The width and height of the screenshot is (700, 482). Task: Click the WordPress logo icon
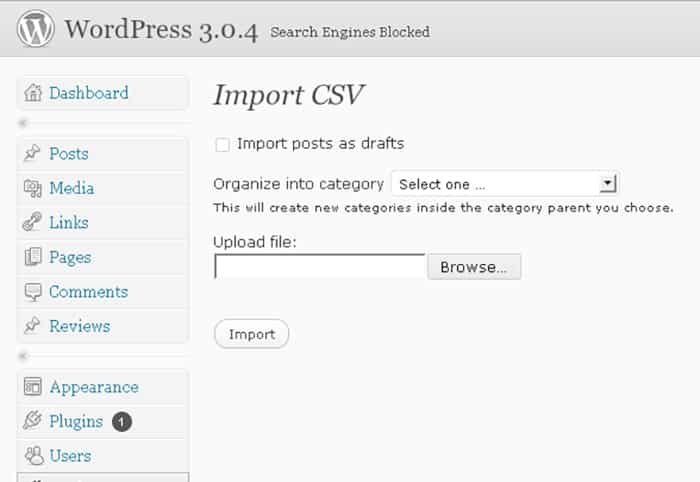click(35, 29)
